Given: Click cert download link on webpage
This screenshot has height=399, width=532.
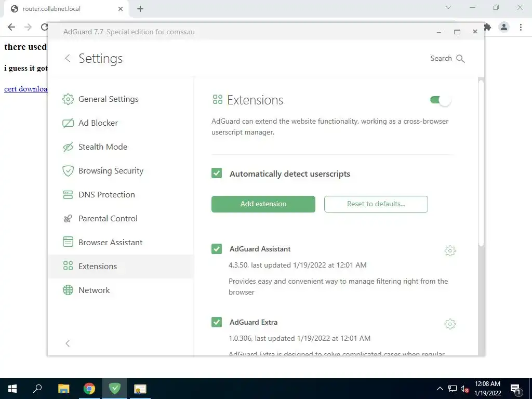Looking at the screenshot, I should 26,89.
